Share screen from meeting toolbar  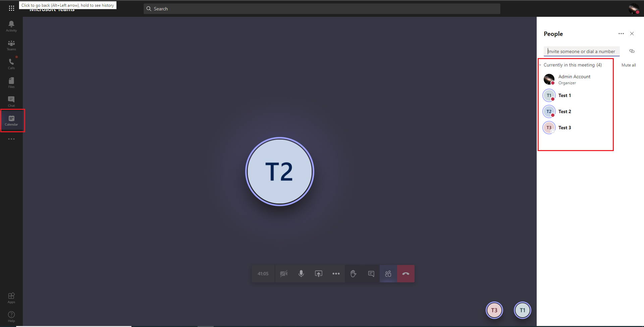319,274
